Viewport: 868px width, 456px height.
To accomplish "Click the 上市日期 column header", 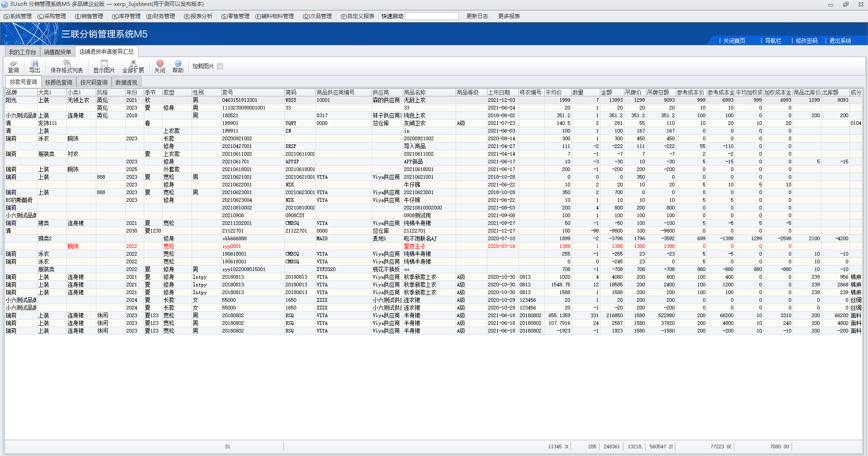I will (x=503, y=92).
